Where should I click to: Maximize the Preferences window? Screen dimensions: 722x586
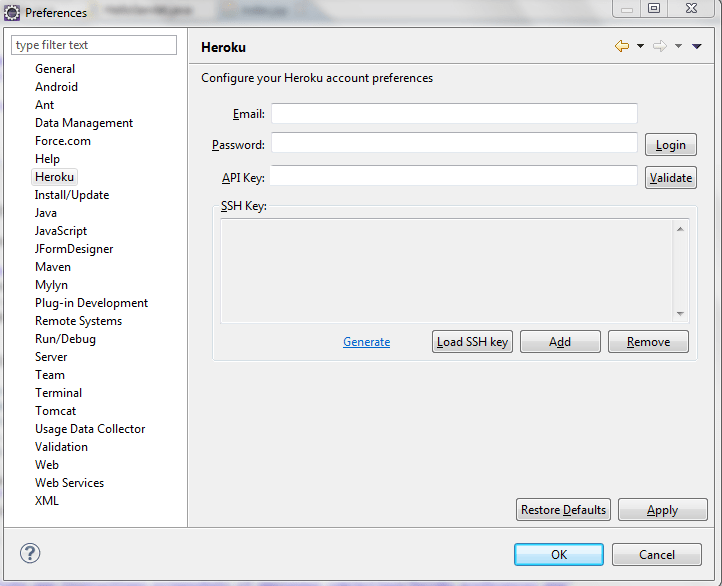click(x=654, y=8)
